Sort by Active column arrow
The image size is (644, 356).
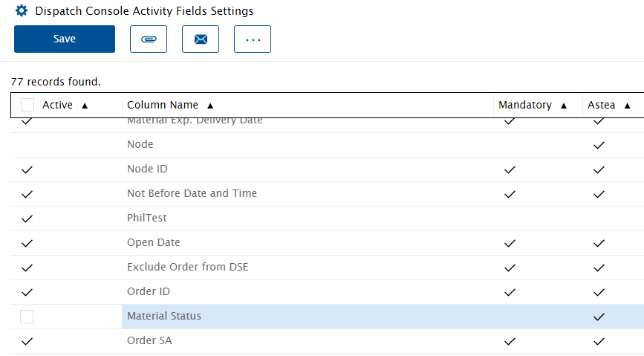[85, 106]
